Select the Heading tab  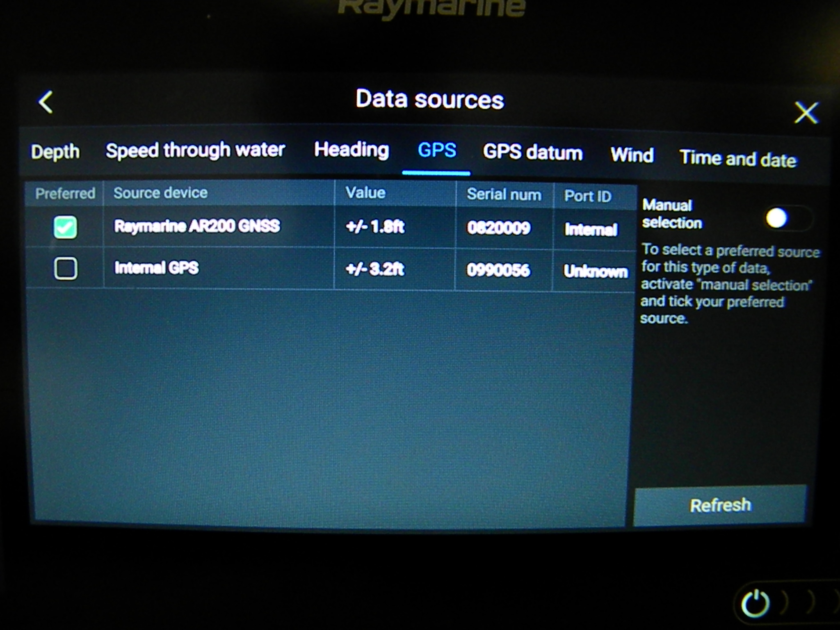pos(351,150)
